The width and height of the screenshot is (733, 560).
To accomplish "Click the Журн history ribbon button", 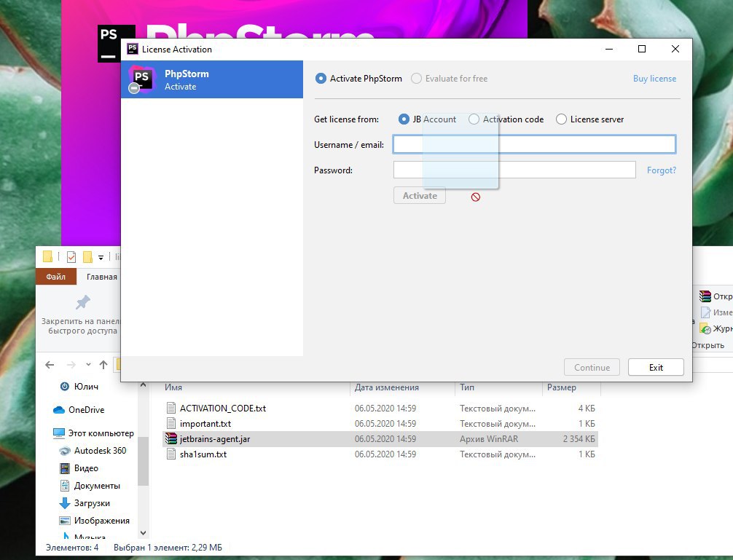I will click(716, 329).
